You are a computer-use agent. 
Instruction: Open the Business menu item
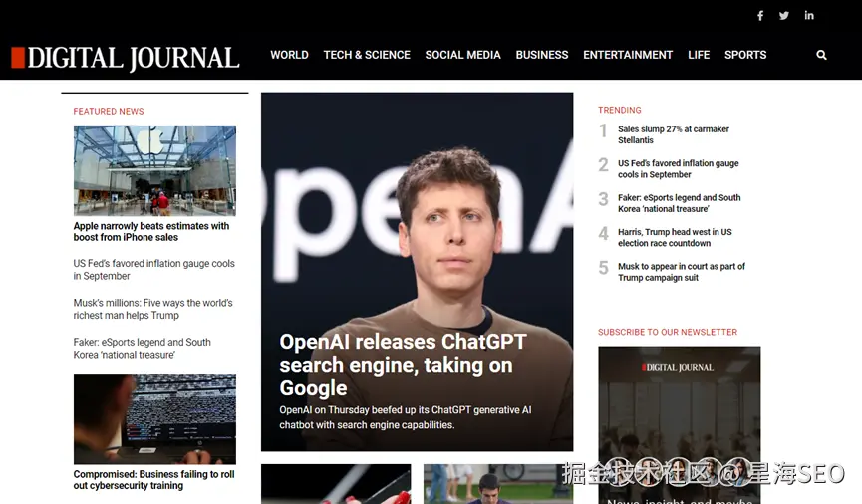click(542, 55)
